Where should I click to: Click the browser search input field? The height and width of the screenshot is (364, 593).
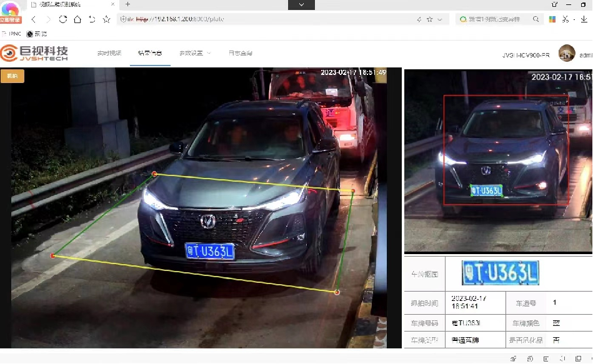[x=494, y=19]
